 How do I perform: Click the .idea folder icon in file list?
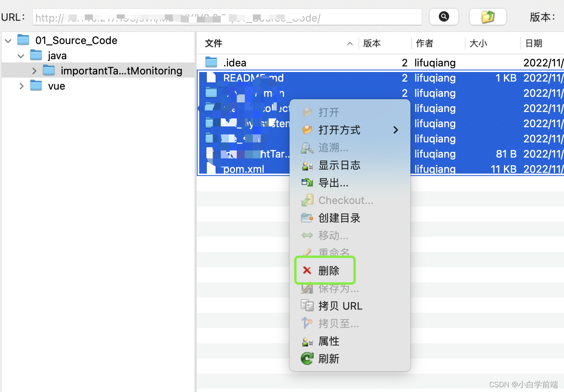(x=211, y=62)
